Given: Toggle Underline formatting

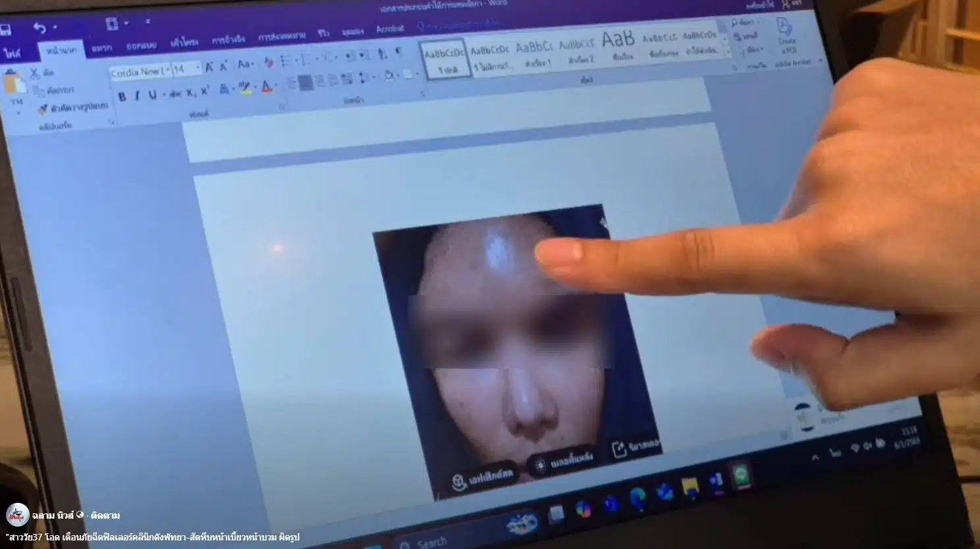Looking at the screenshot, I should [152, 95].
